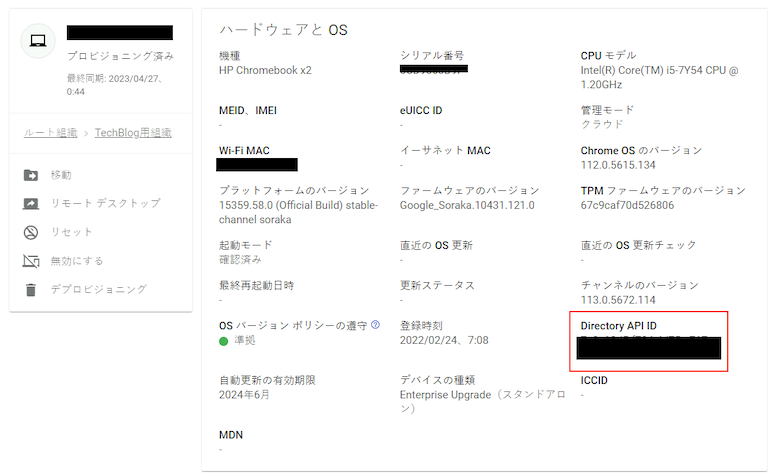Screen dimensions: 768x476
Task: Select リモート デスクトップ action
Action: (x=106, y=203)
